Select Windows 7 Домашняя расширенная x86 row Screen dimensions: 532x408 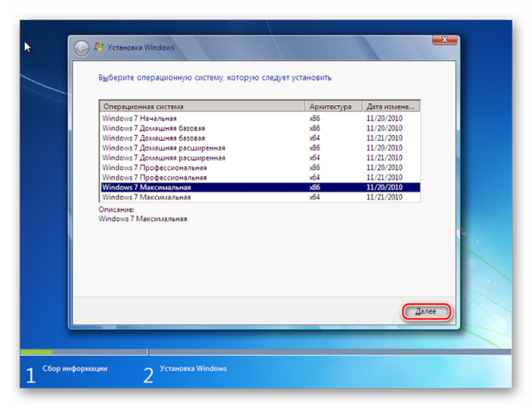tap(261, 147)
